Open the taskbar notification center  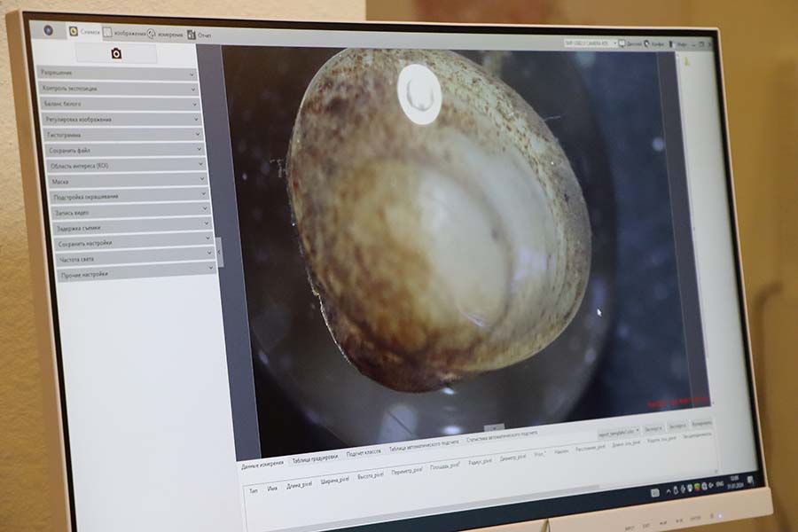750,479
